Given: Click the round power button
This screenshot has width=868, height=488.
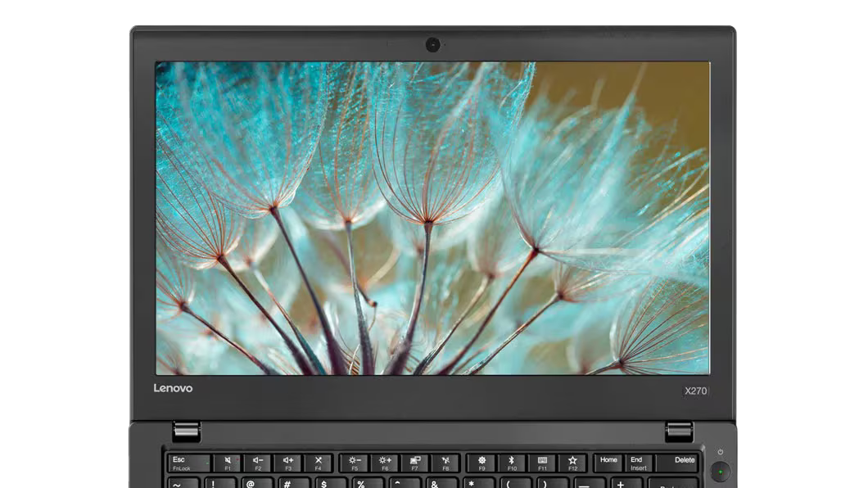Looking at the screenshot, I should pyautogui.click(x=721, y=472).
